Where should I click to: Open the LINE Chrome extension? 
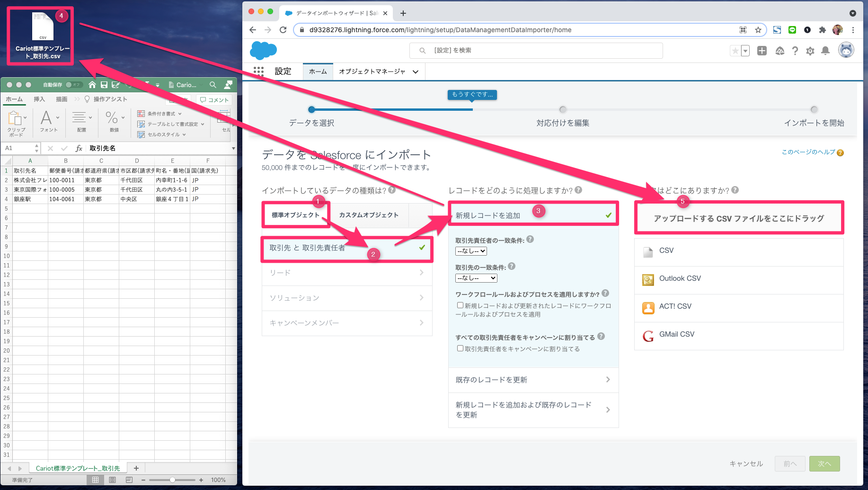pos(792,30)
